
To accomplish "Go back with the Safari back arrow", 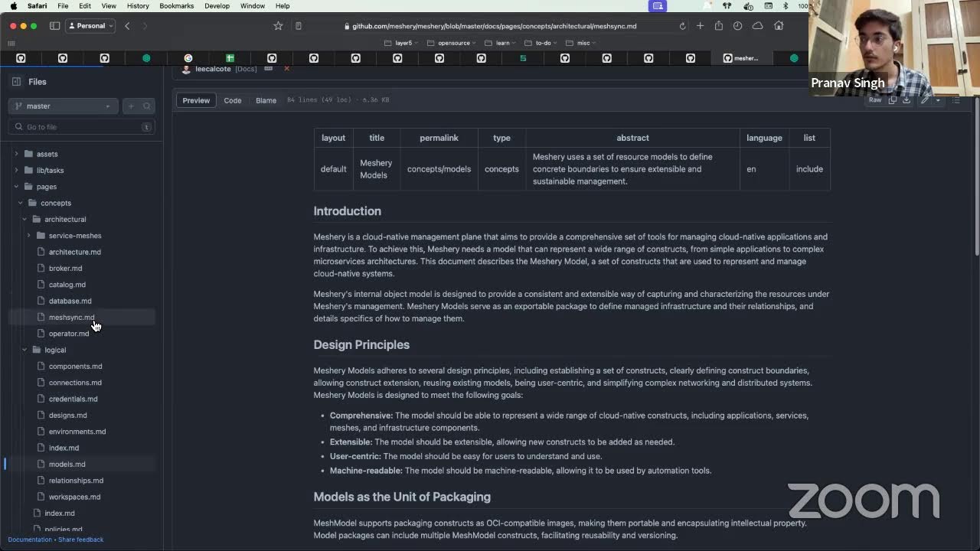I will coord(127,26).
